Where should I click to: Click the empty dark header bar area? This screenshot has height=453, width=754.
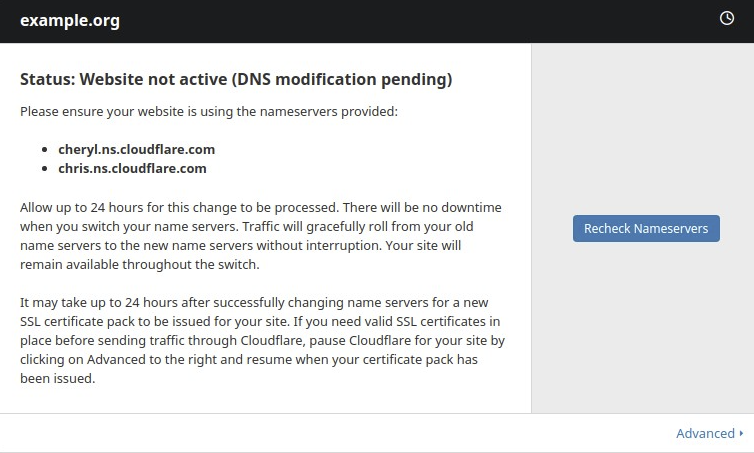418,21
